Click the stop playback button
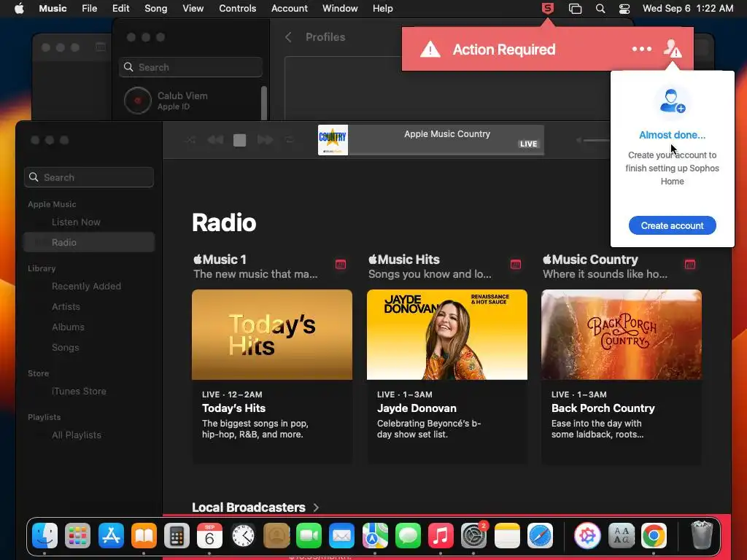The height and width of the screenshot is (560, 747). coord(239,140)
